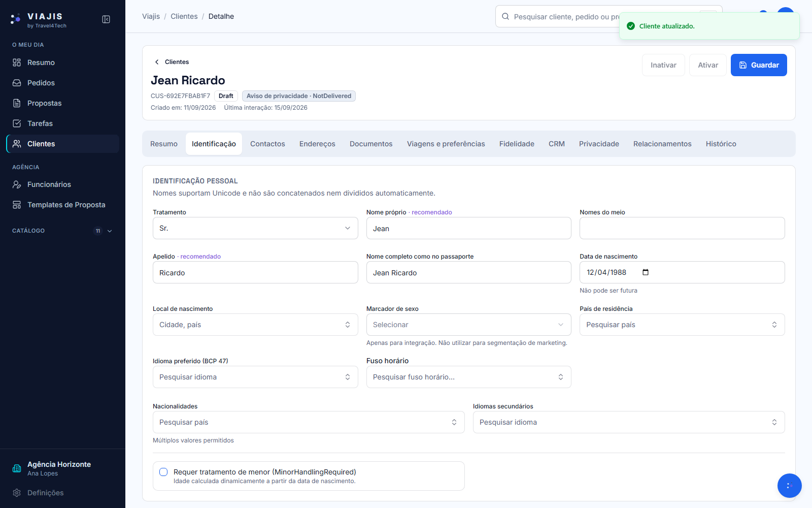Viewport: 812px width, 508px height.
Task: Focus the Apelido input field
Action: (x=255, y=272)
